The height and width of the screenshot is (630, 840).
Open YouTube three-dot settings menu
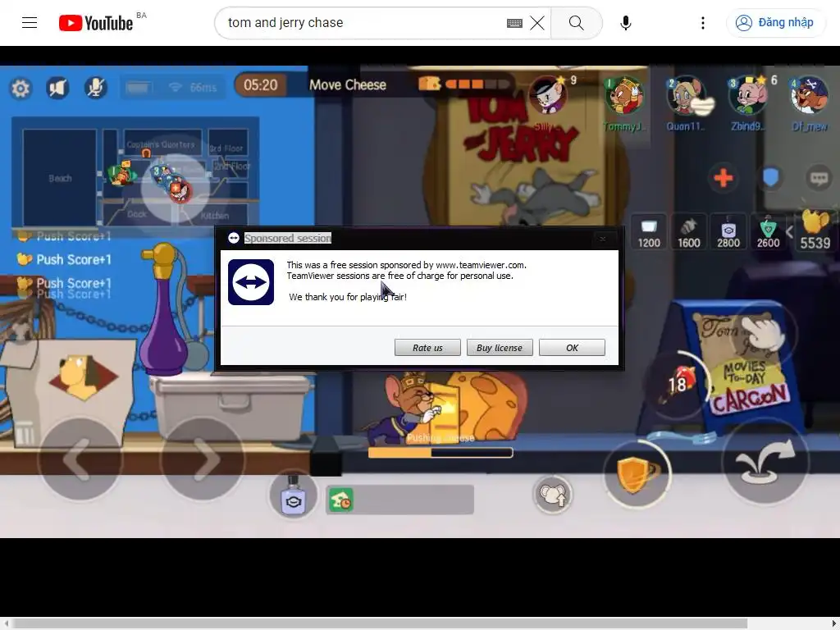click(703, 23)
